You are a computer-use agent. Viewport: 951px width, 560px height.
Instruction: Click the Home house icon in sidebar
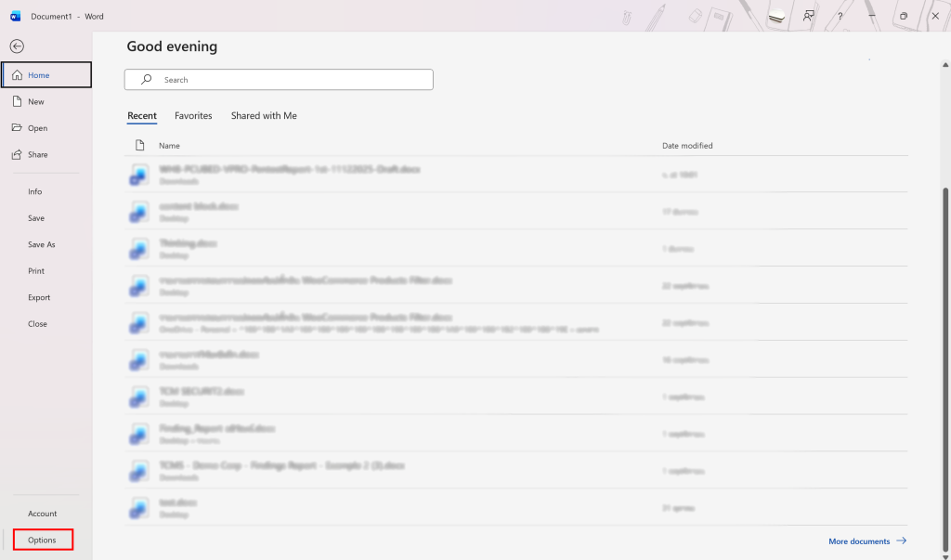point(17,75)
